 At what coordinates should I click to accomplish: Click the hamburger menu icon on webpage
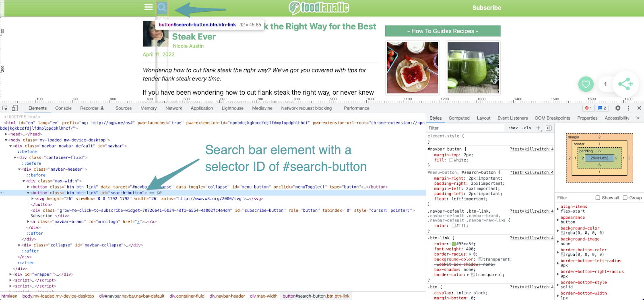click(x=149, y=7)
